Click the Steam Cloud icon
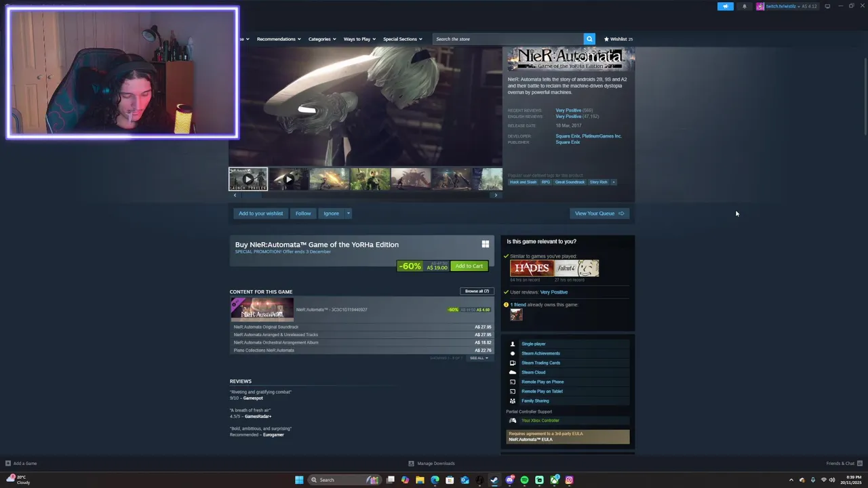Screen dimensions: 868x488 pyautogui.click(x=512, y=372)
